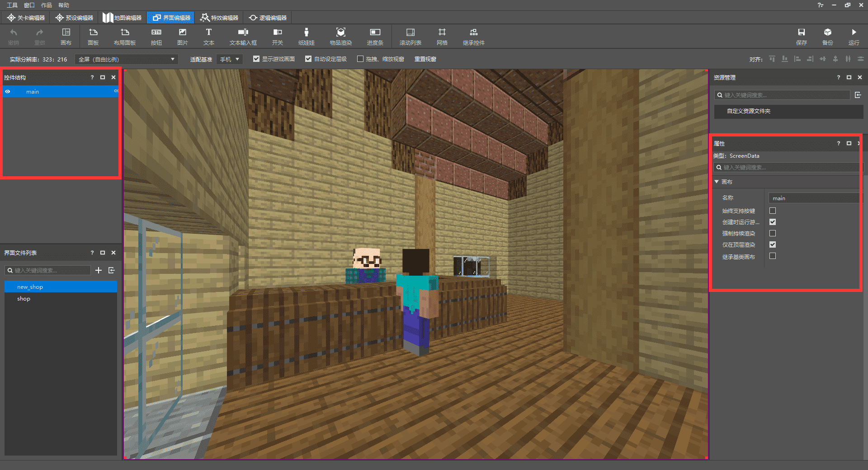Select new_shop interface file
Image resolution: width=868 pixels, height=470 pixels.
tap(61, 287)
